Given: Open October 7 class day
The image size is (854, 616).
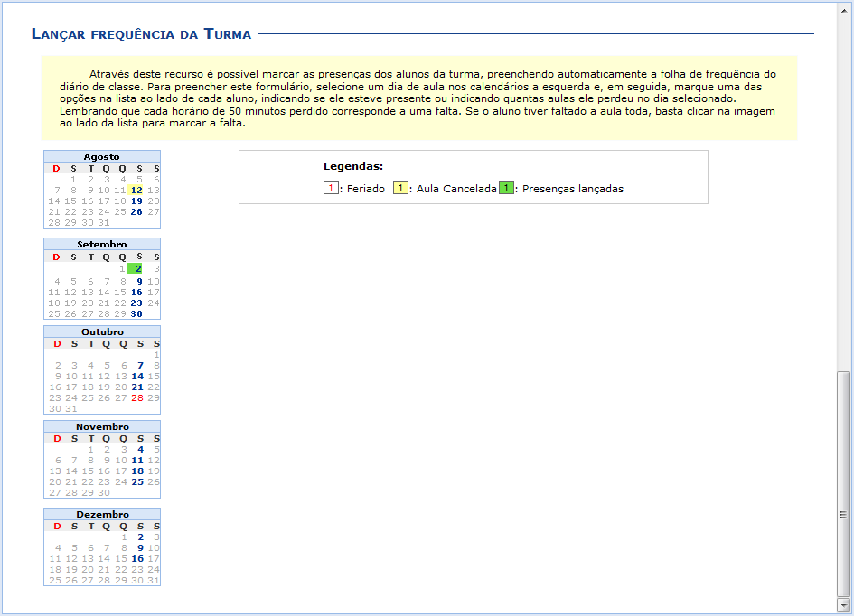Looking at the screenshot, I should pos(140,365).
